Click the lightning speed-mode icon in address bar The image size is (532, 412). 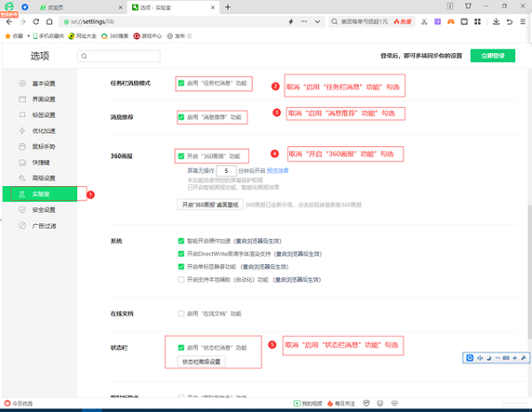291,21
